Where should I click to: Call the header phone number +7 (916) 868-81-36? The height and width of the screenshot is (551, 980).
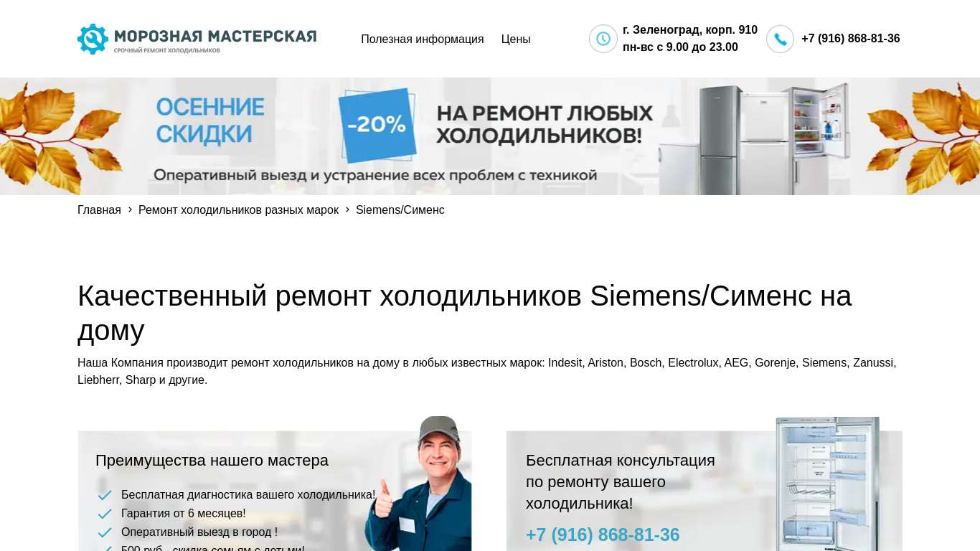point(850,39)
